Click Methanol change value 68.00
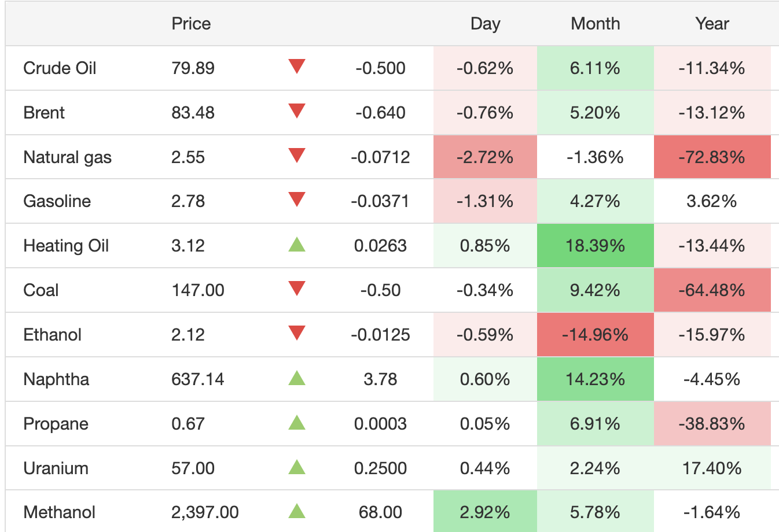The width and height of the screenshot is (779, 532). pyautogui.click(x=380, y=512)
